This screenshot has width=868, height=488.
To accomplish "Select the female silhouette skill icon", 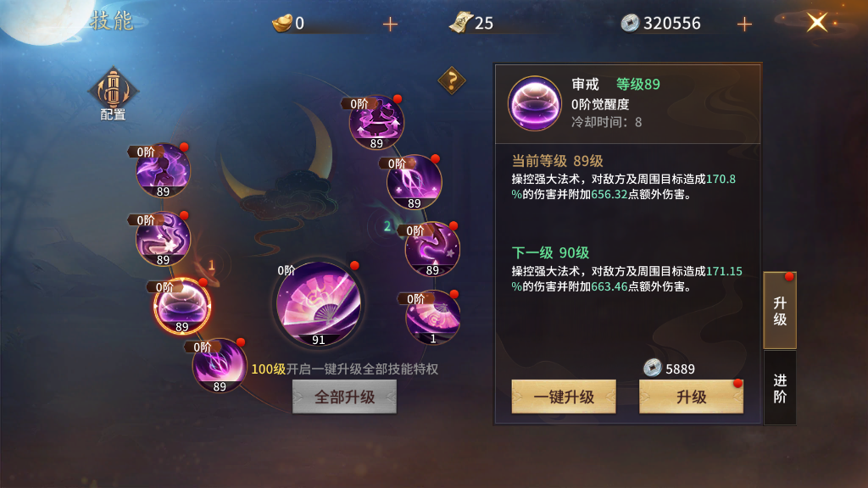I will (163, 170).
